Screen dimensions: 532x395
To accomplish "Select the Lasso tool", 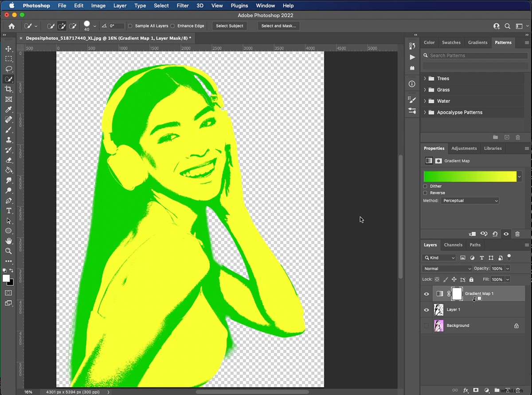I will [8, 69].
